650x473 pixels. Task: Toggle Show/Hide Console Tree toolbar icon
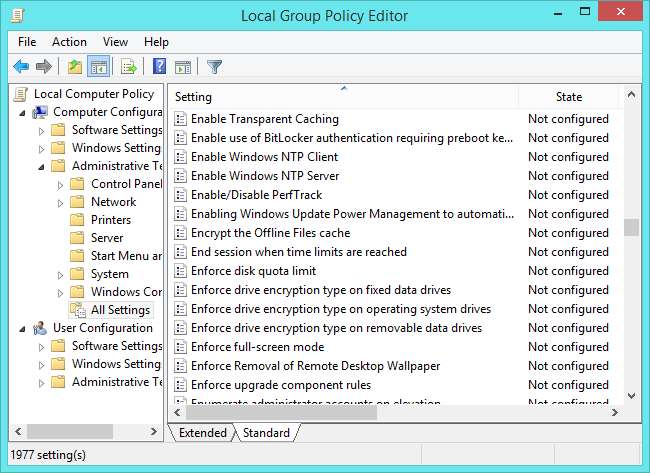tap(98, 67)
